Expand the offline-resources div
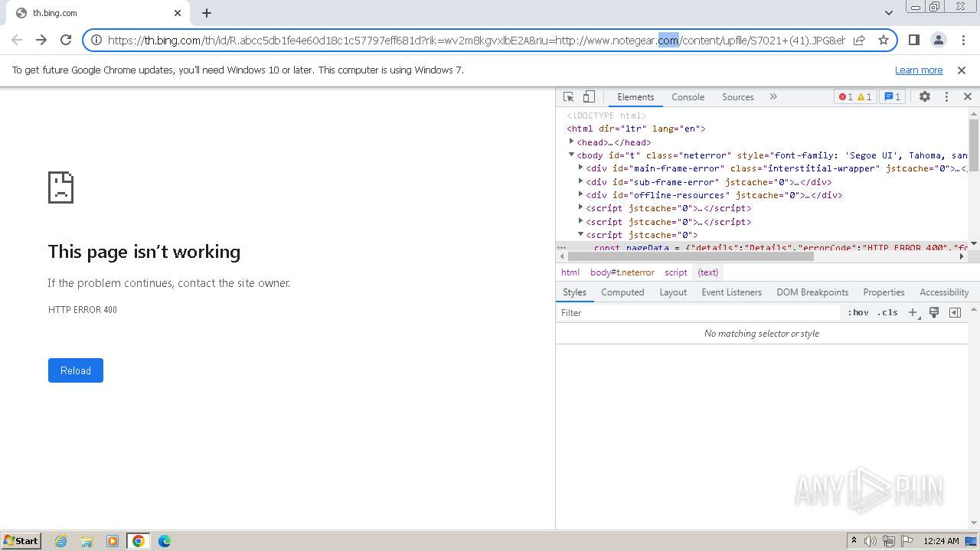The width and height of the screenshot is (980, 551). point(580,194)
